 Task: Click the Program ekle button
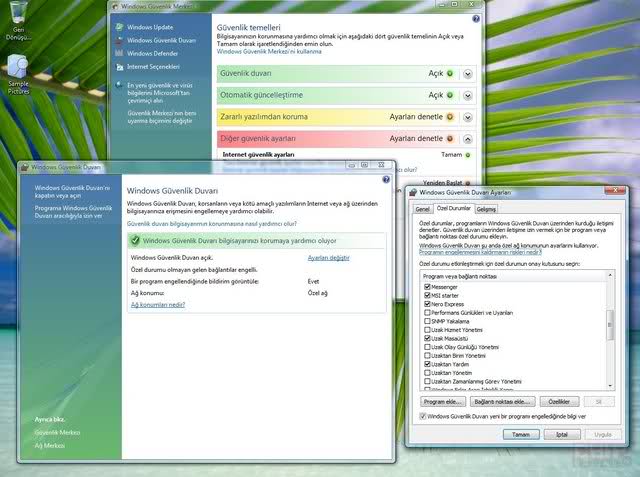(x=443, y=402)
